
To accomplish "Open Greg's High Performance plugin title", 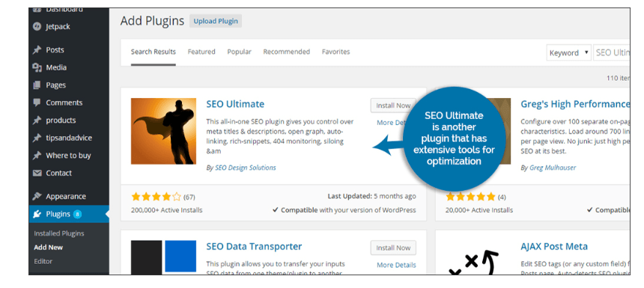I will (575, 104).
